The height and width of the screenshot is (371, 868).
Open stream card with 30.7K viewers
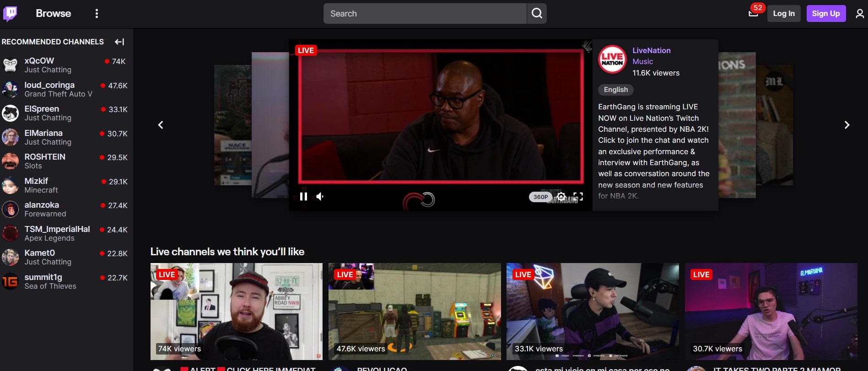pos(771,311)
